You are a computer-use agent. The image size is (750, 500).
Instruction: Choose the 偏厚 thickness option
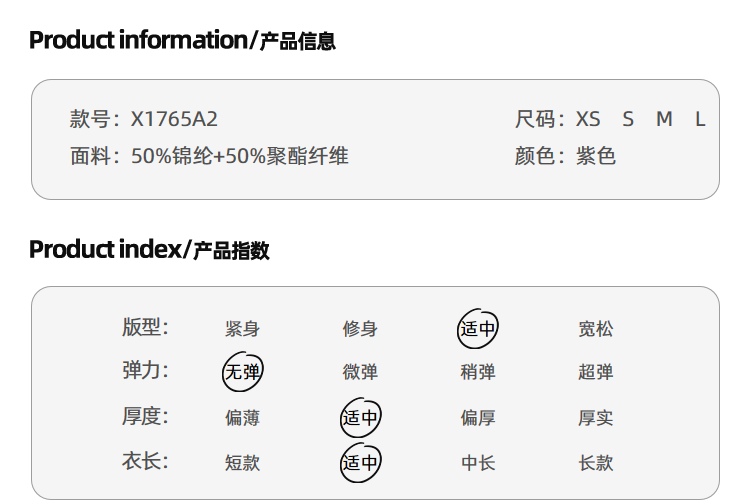[x=477, y=418]
